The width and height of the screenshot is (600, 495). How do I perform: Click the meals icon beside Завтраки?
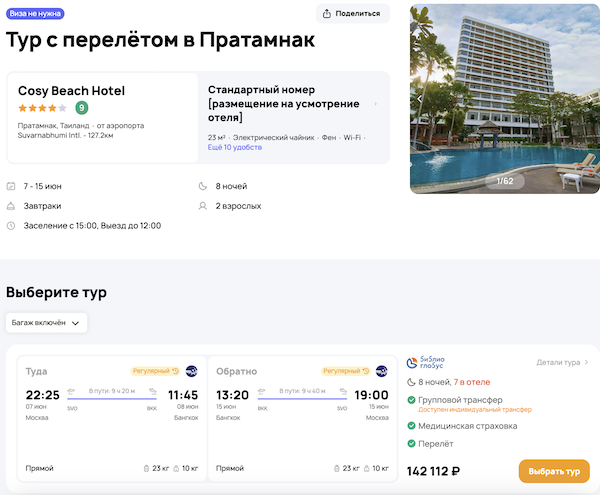11,206
